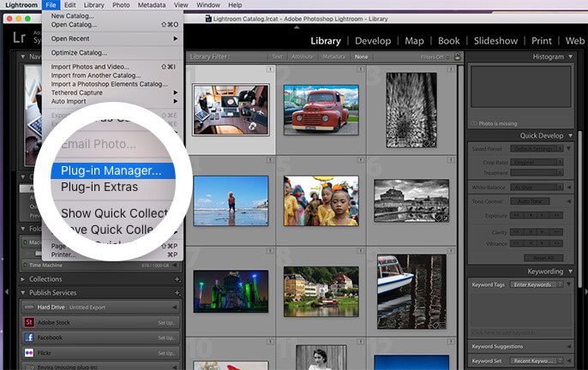Expand the Keyword Suggestions section
Viewport: 588px width, 370px height.
(x=569, y=346)
